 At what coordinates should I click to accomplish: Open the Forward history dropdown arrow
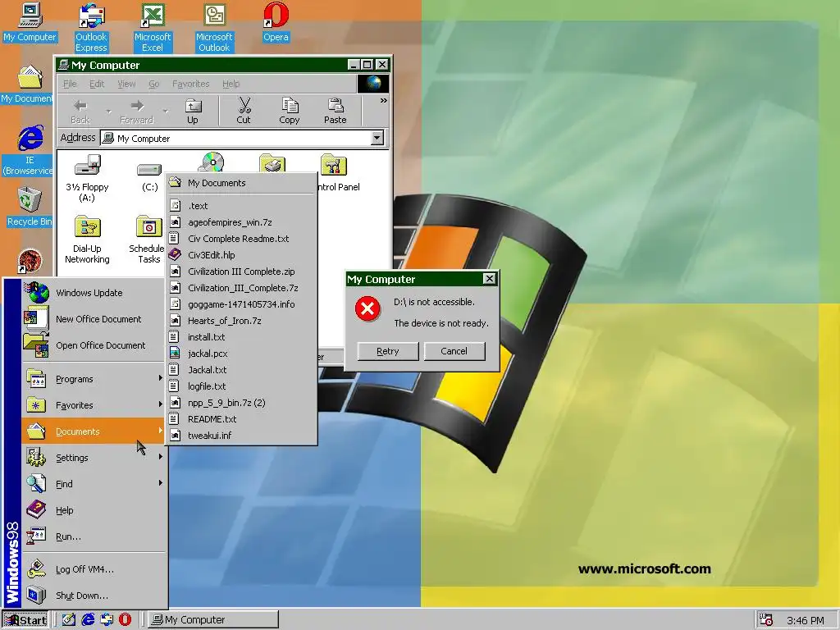[166, 112]
